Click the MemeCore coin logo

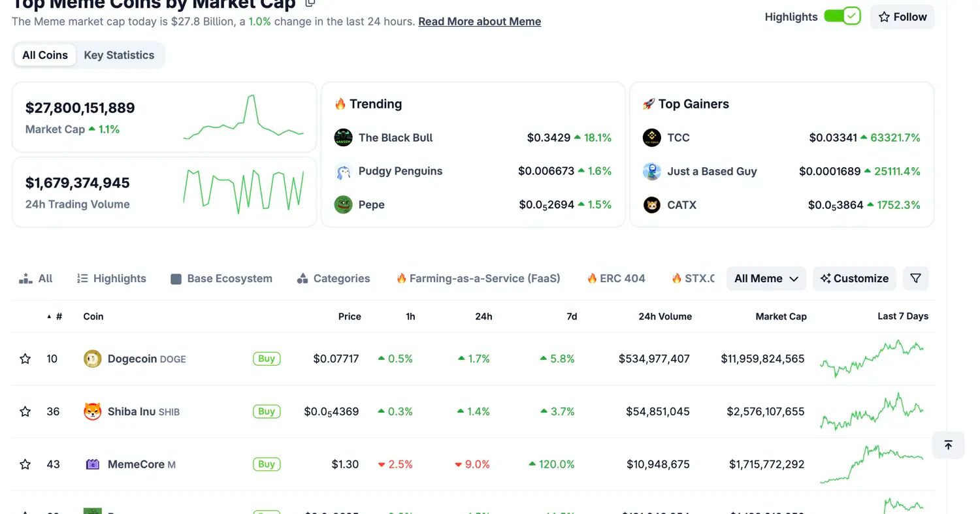(93, 464)
